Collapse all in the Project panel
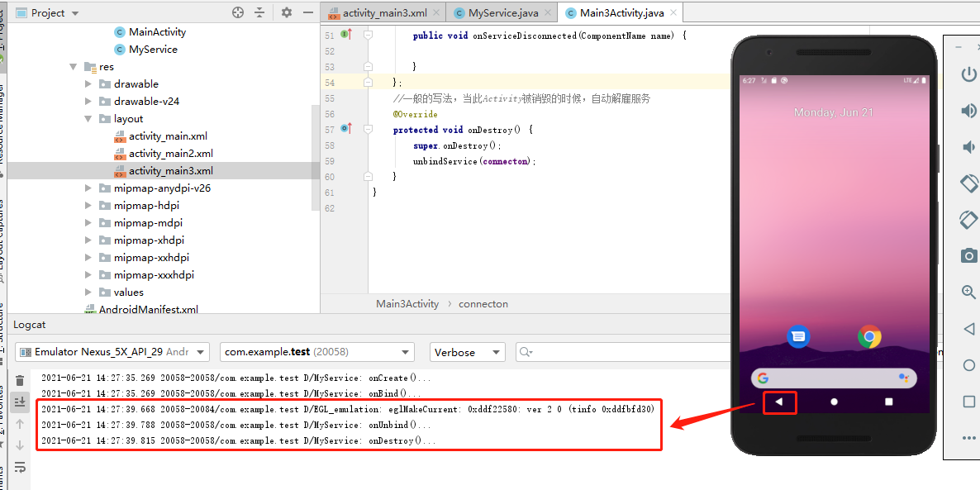The image size is (980, 490). point(260,12)
